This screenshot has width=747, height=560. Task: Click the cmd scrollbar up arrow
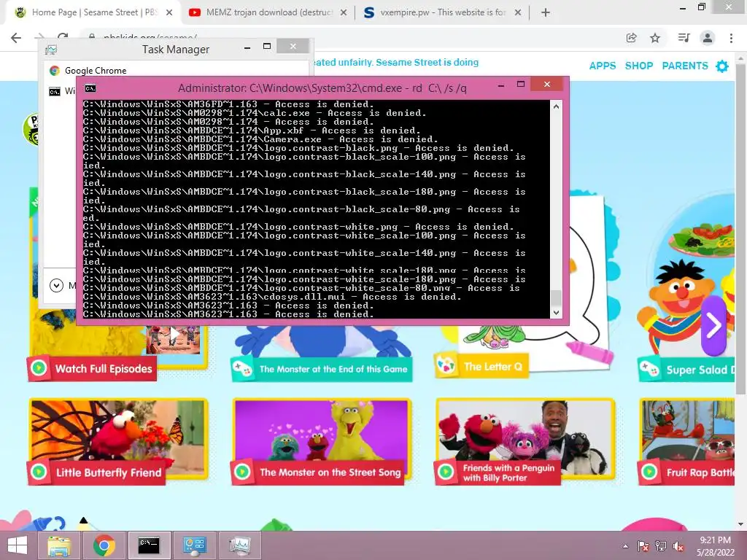tap(556, 106)
